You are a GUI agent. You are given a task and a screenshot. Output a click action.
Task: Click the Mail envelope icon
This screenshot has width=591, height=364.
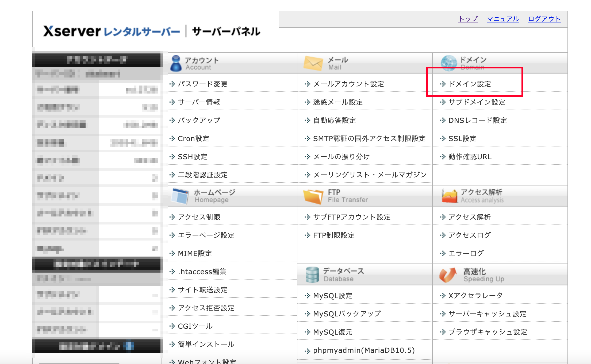313,63
